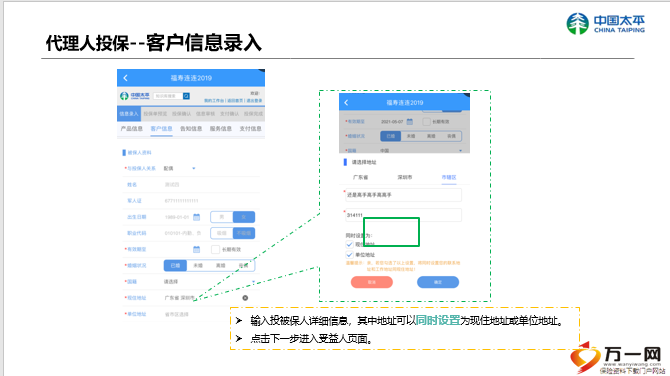670x376 pixels.
Task: Choose 未婚 in dimmed form behind address dialog
Action: pyautogui.click(x=411, y=136)
